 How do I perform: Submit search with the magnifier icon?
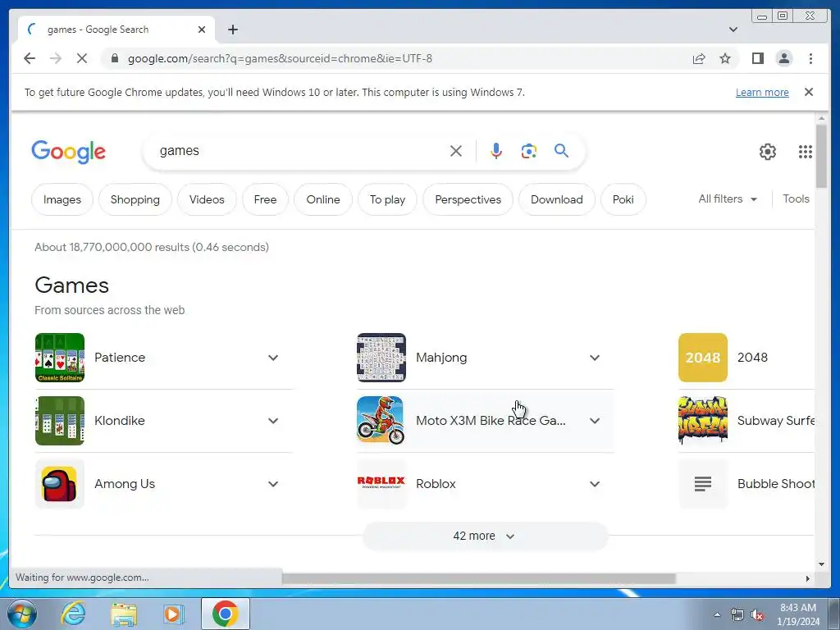click(x=561, y=151)
